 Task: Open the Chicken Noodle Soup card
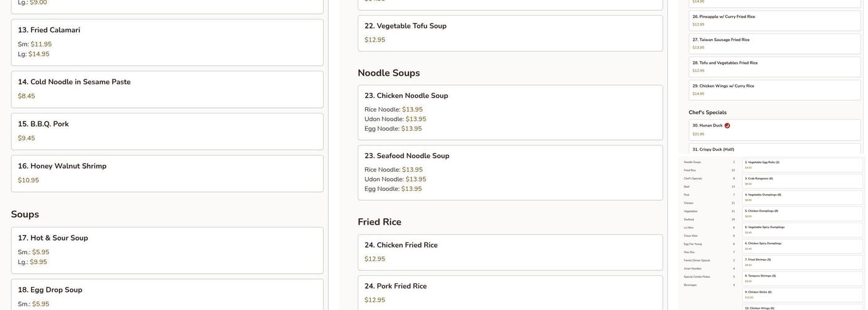coord(510,112)
